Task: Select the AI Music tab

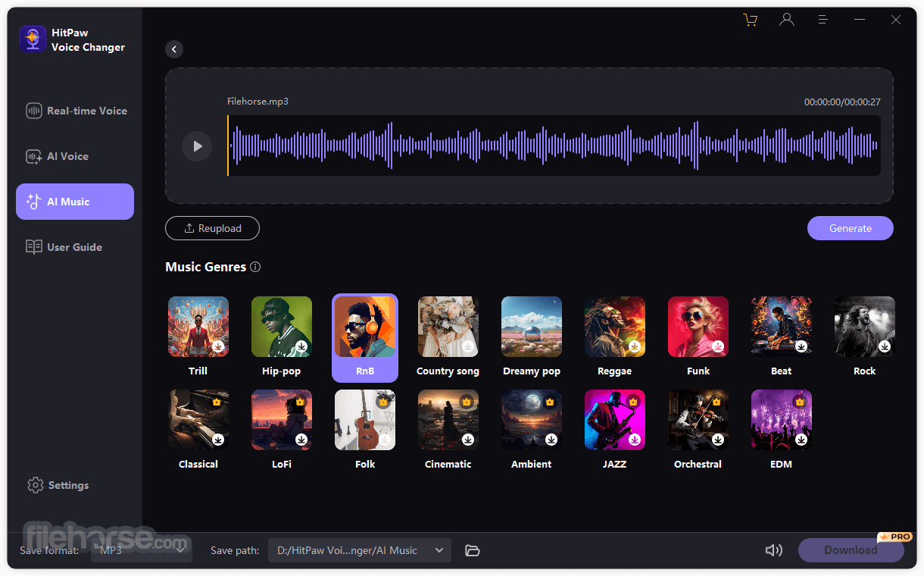Action: (75, 202)
